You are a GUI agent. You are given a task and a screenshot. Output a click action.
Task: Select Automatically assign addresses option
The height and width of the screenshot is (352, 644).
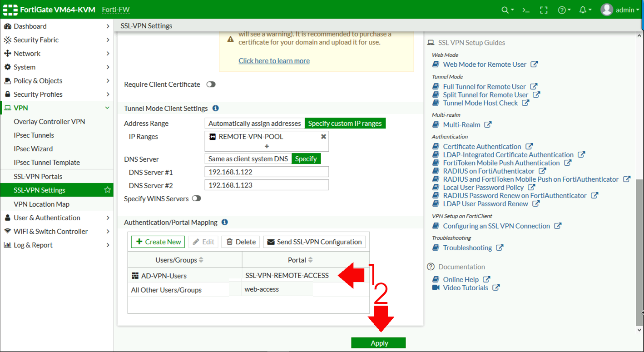(x=254, y=123)
